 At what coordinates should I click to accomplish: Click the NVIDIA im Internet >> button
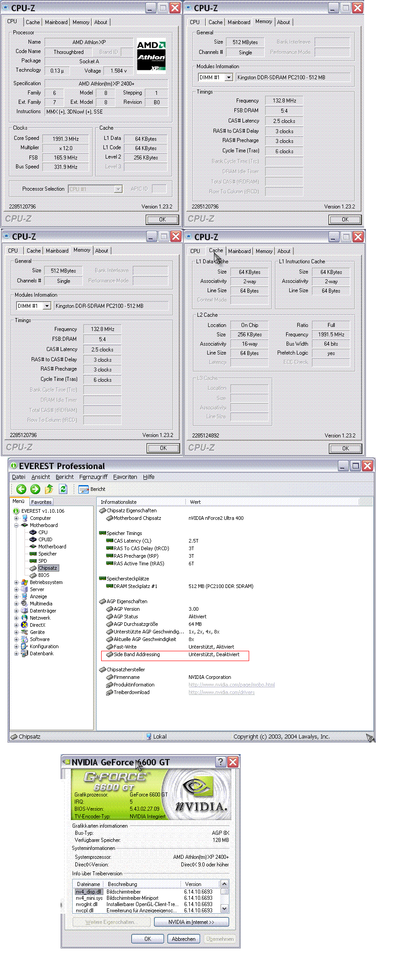coord(191,922)
